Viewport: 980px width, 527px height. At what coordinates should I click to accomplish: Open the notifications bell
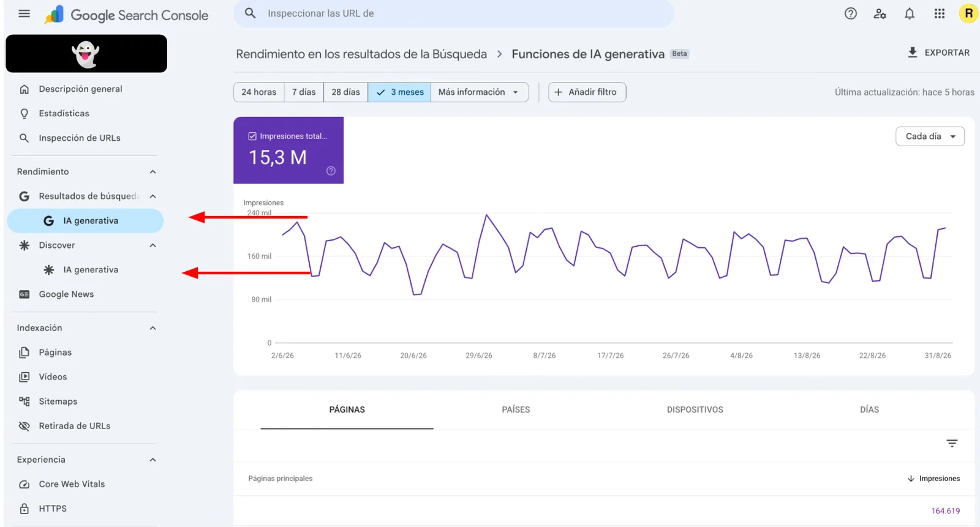click(910, 13)
